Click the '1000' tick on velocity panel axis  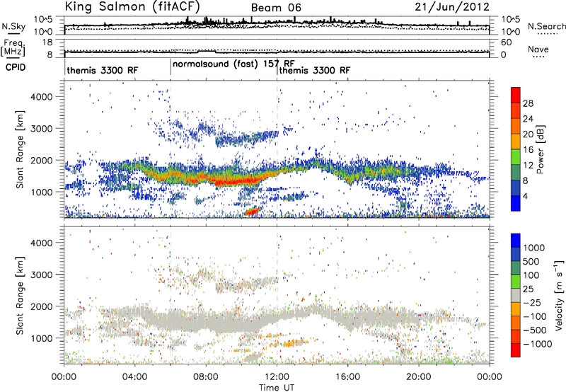[42, 338]
